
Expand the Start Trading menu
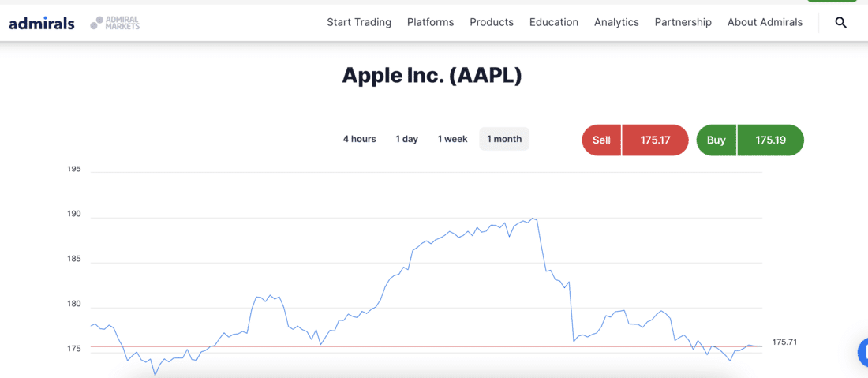(359, 22)
